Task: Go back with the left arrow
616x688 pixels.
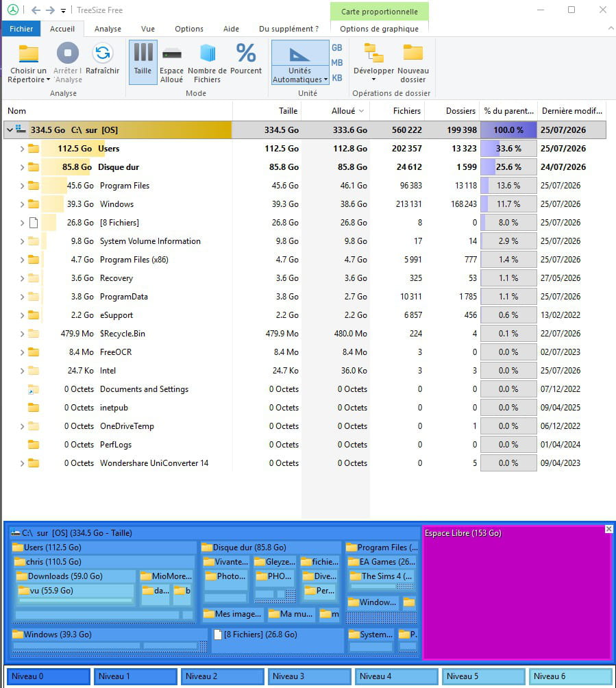Action: coord(36,10)
